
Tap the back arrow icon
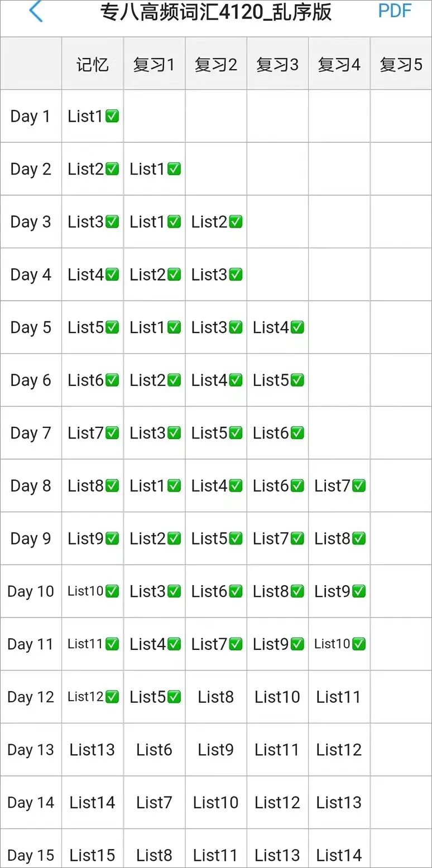[36, 12]
